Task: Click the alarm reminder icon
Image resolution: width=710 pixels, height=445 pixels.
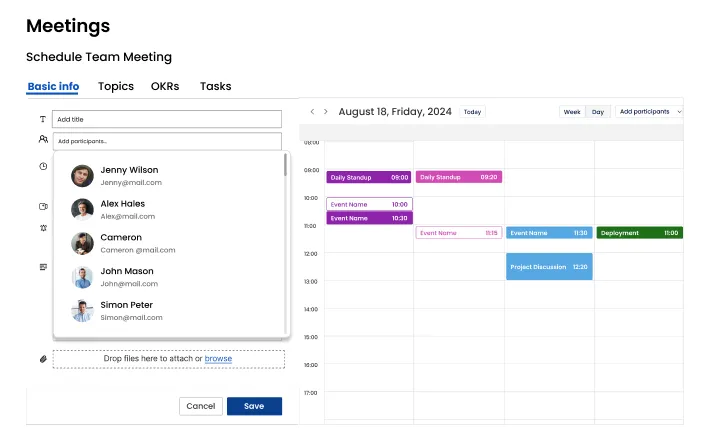Action: click(x=43, y=228)
